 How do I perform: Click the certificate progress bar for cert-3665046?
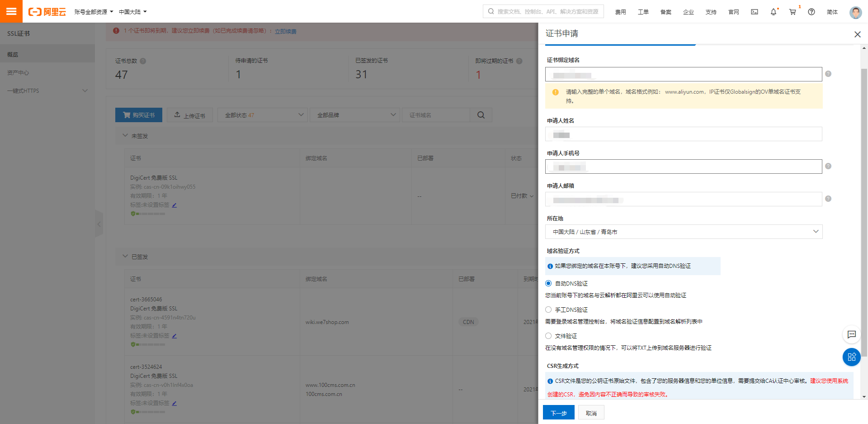(148, 345)
